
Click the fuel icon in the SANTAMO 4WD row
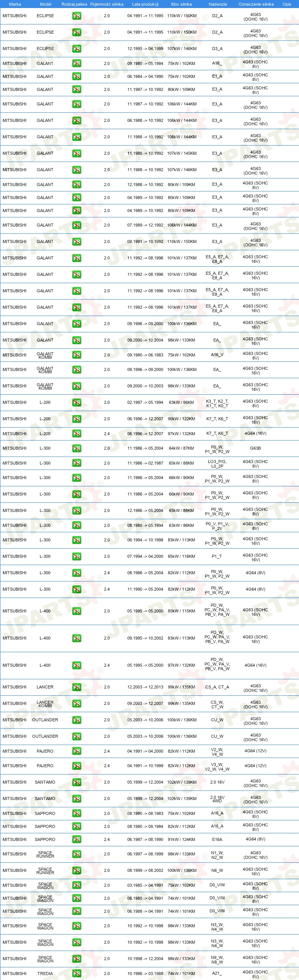click(x=76, y=799)
